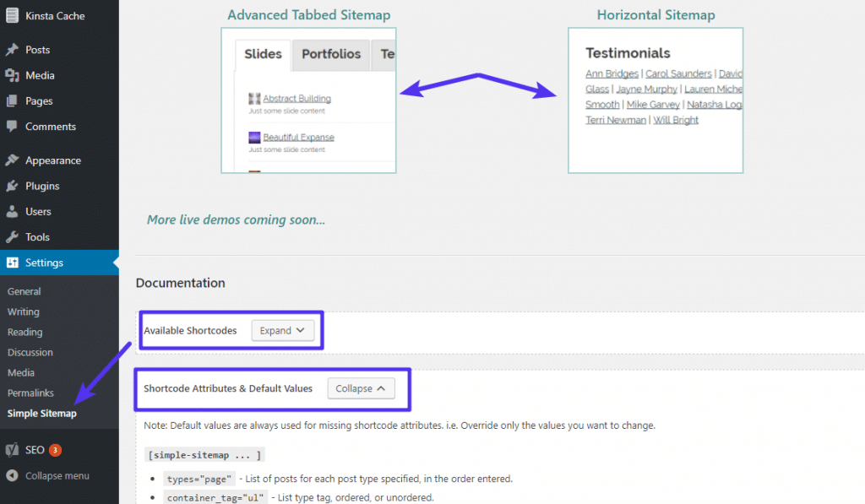The height and width of the screenshot is (504, 865).
Task: Click the Tools wrench icon
Action: [x=12, y=237]
